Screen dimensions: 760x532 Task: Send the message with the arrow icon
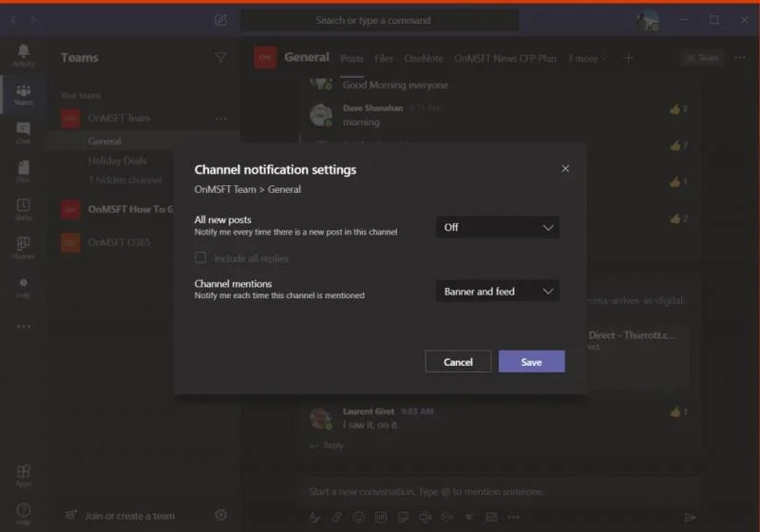pyautogui.click(x=690, y=518)
